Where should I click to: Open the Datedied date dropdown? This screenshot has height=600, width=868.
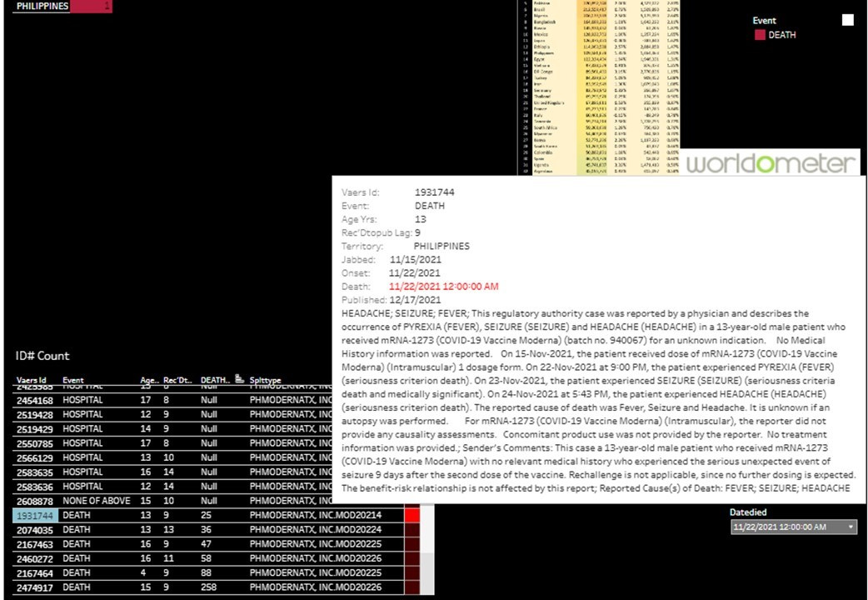pyautogui.click(x=794, y=527)
